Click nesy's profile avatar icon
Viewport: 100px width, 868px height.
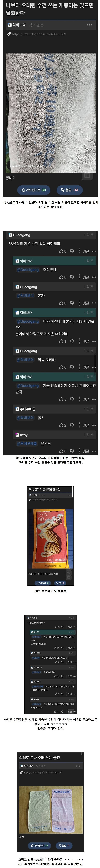(x=17, y=435)
